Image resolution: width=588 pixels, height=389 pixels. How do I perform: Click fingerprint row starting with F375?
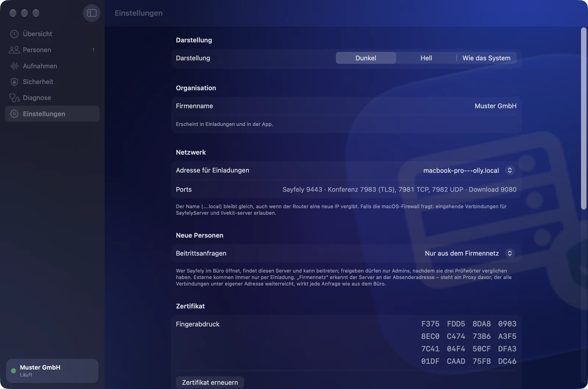tap(469, 324)
